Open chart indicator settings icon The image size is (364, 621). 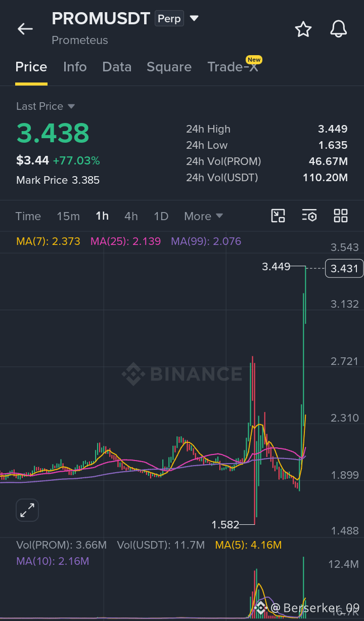click(309, 216)
